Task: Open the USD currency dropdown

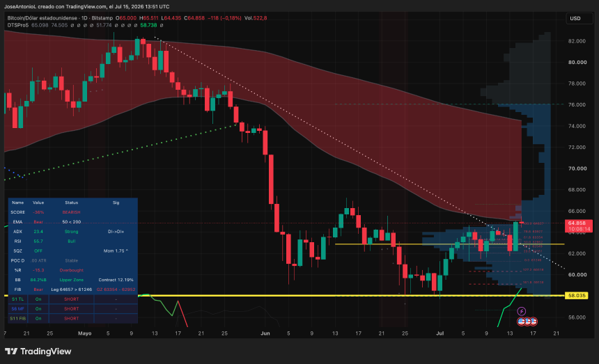Action: (x=579, y=18)
